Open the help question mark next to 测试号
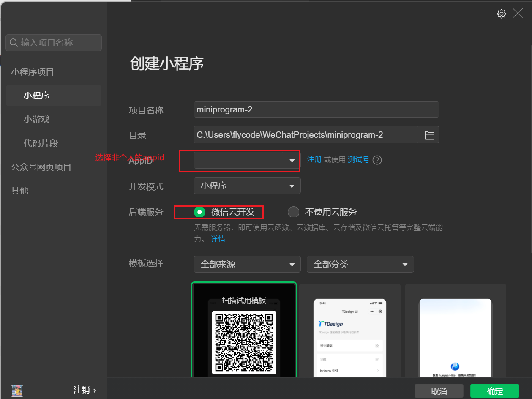Screen dimensions: 532x399 (377, 160)
